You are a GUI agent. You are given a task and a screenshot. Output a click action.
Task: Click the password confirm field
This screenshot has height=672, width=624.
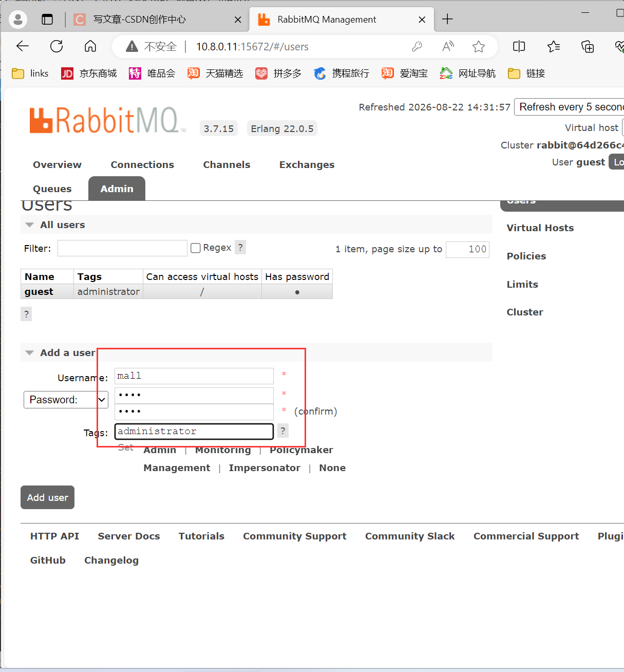[x=194, y=412]
